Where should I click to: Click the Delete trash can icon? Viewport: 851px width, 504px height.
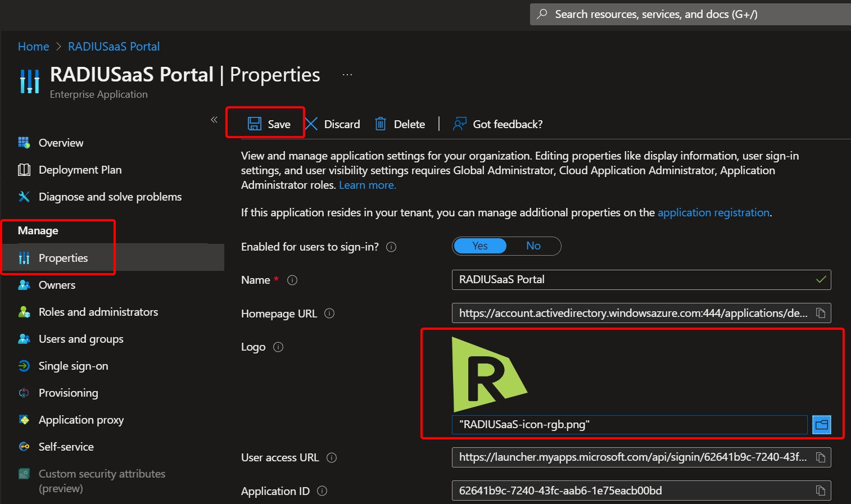coord(381,124)
